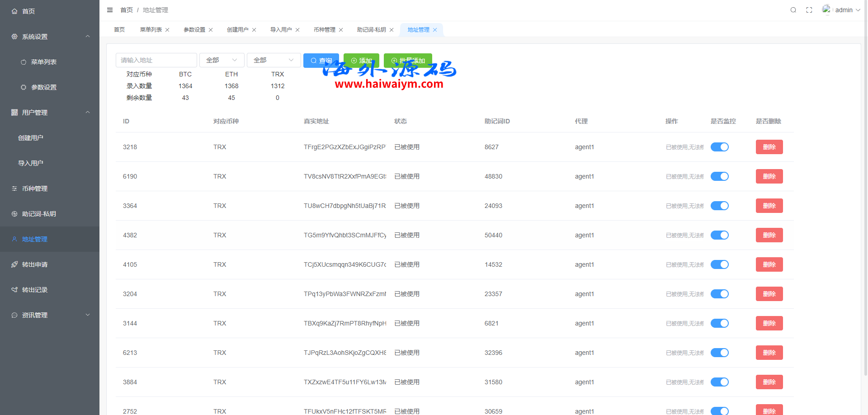Close the 菜单列表 tab
Viewport: 868px width, 415px height.
(167, 30)
